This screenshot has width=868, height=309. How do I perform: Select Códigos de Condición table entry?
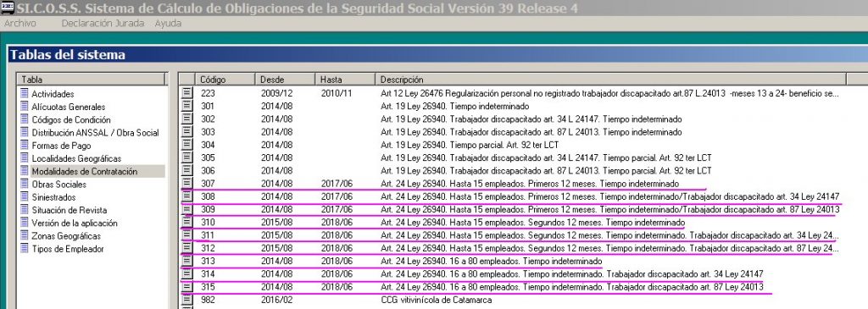71,119
